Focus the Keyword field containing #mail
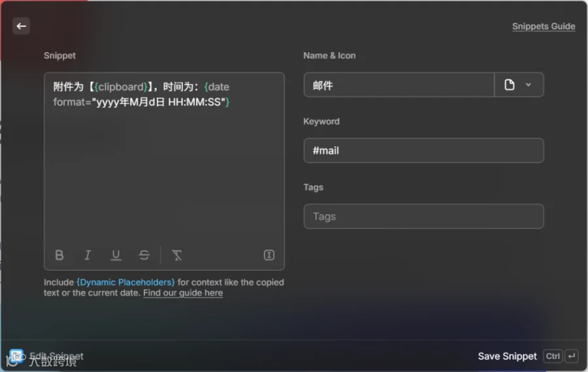 [x=423, y=151]
